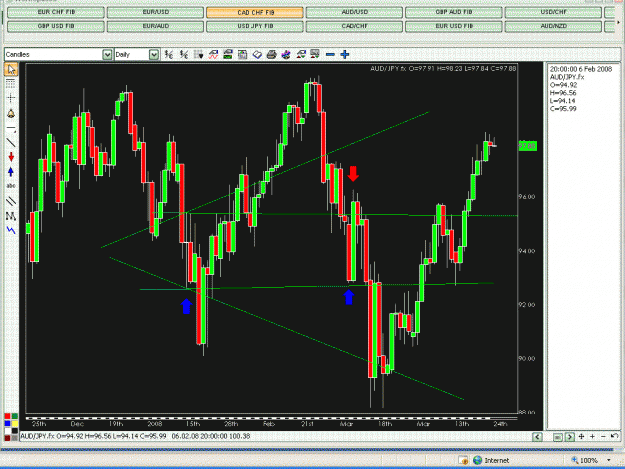625x469 pixels.
Task: Click the four-way pan arrows icon
Action: 582,437
